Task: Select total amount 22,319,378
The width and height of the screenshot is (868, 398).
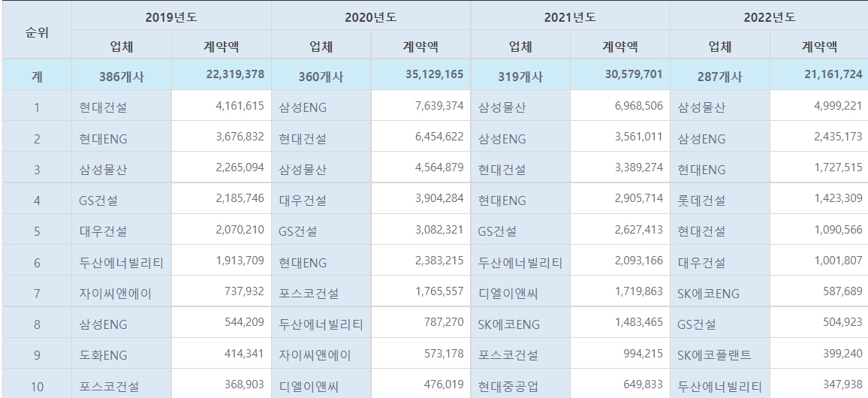Action: click(222, 74)
